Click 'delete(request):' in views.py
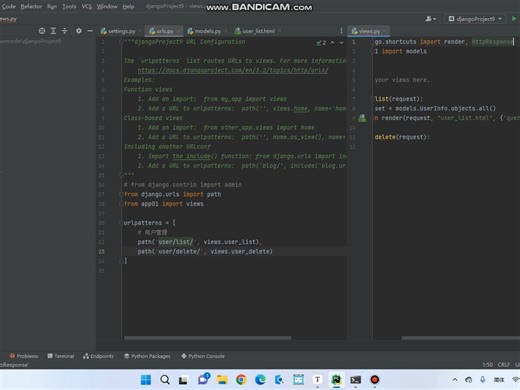Viewport: 520px width, 390px height. 402,137
